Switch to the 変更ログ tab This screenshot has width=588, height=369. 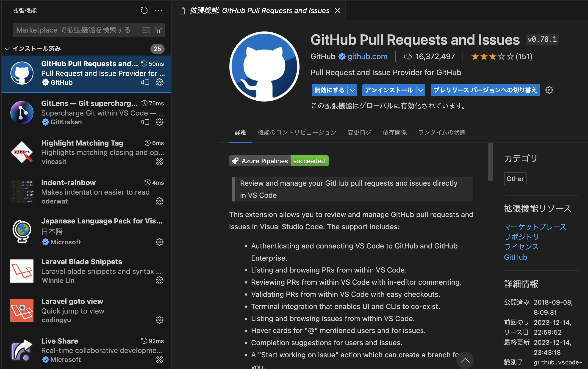359,132
